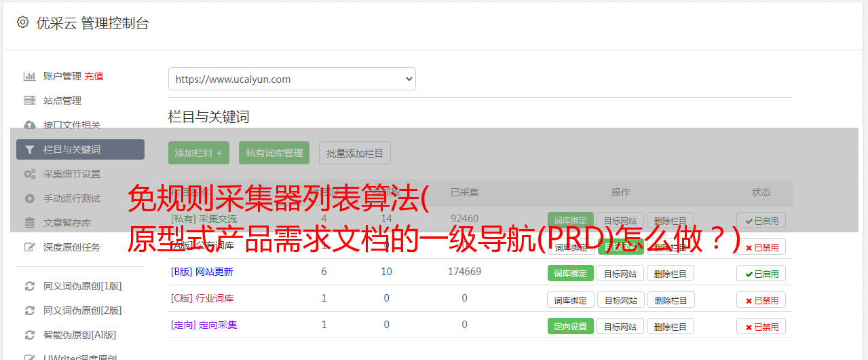The width and height of the screenshot is (868, 360).
Task: Click the value 6 in the 网站更新 row
Action: 324,272
